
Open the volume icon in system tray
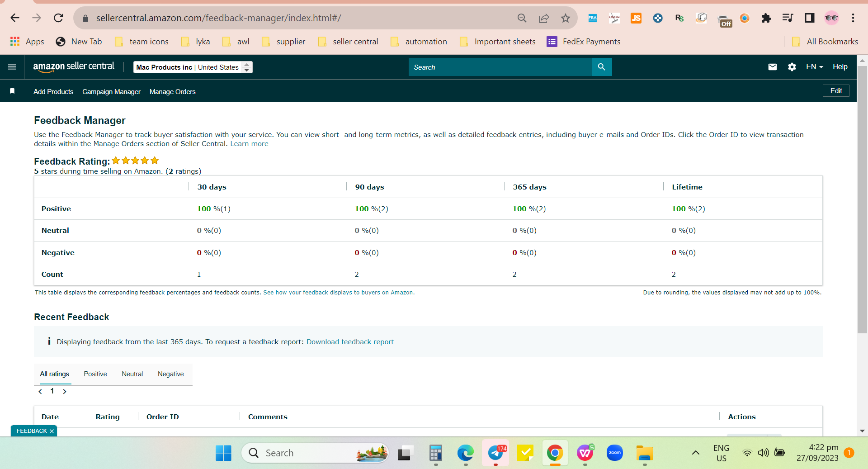pos(763,453)
